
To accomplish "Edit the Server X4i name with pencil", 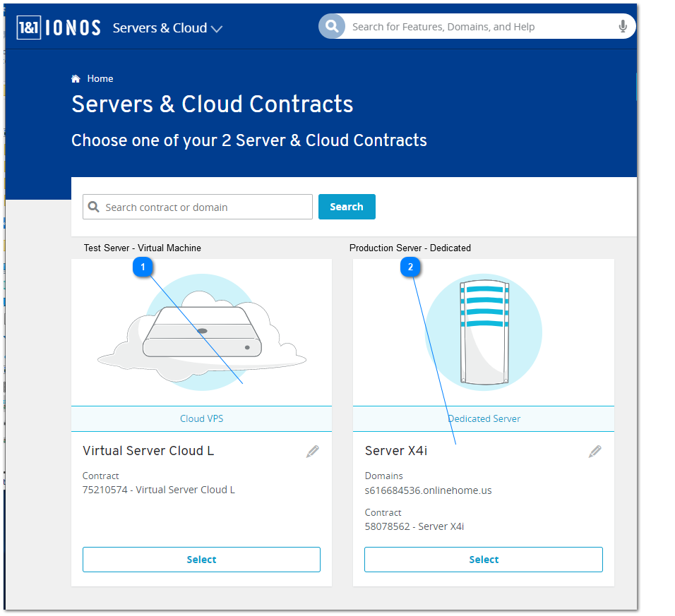I will point(595,452).
